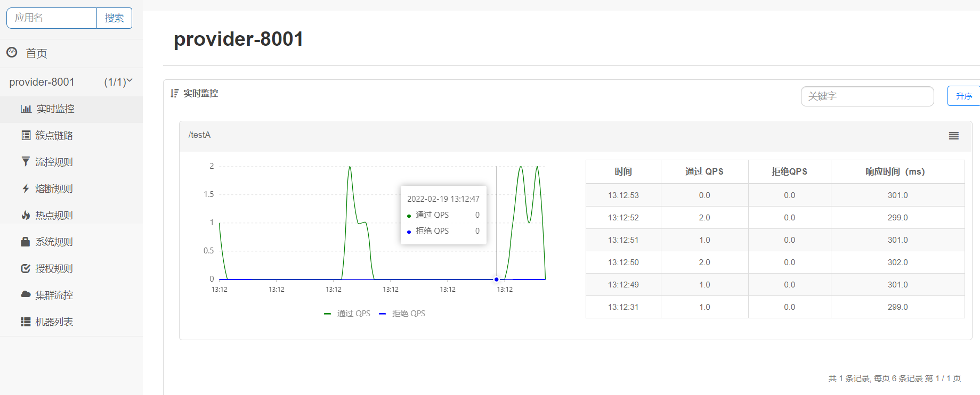The height and width of the screenshot is (395, 980).
Task: Click the funnel icon beside 流控规则
Action: [26, 161]
